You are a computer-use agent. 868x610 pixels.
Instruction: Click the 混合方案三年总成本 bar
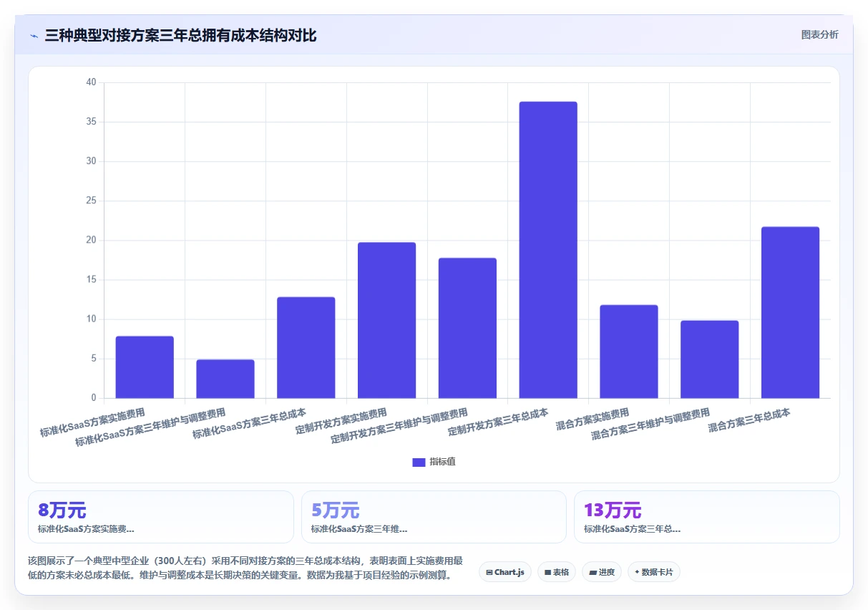[790, 312]
